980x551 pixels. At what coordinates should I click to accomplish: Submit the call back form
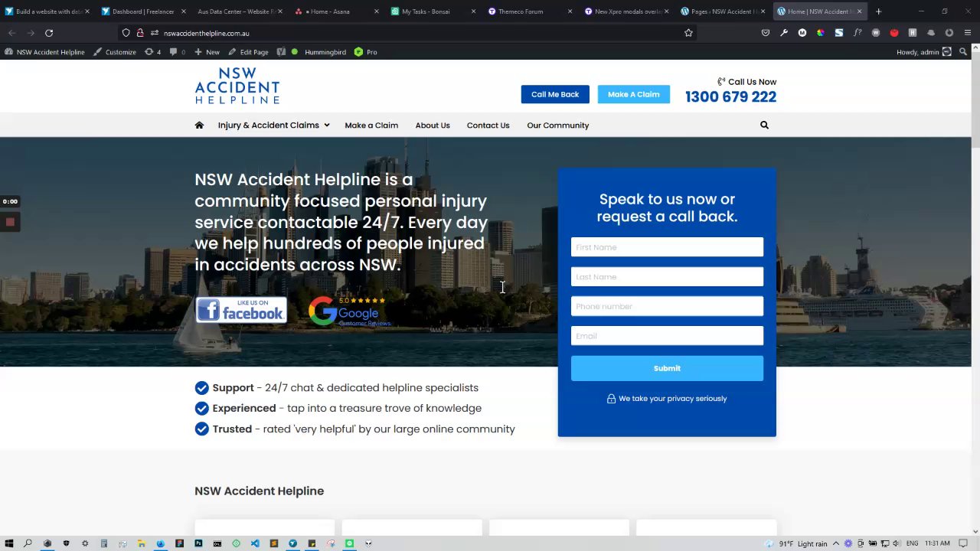tap(667, 368)
